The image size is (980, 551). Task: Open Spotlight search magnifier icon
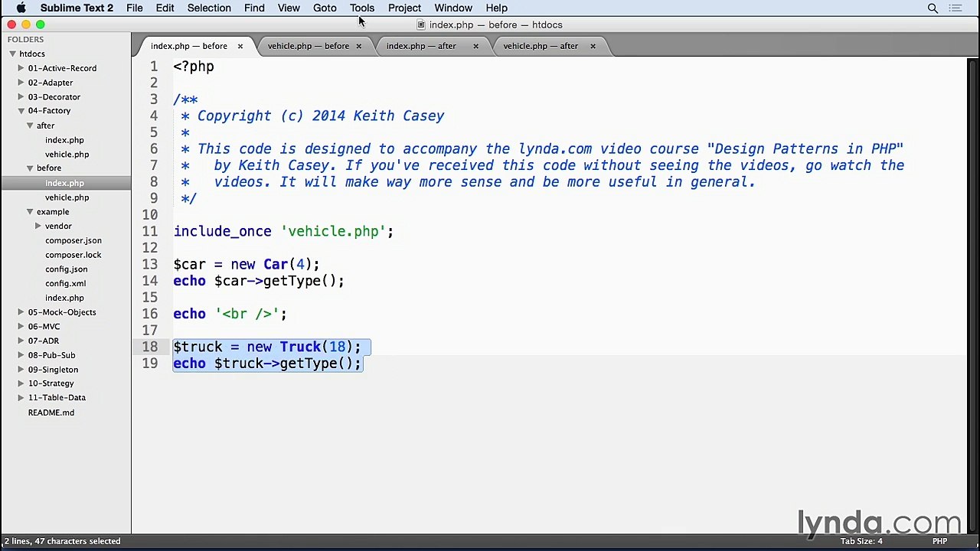click(x=933, y=8)
